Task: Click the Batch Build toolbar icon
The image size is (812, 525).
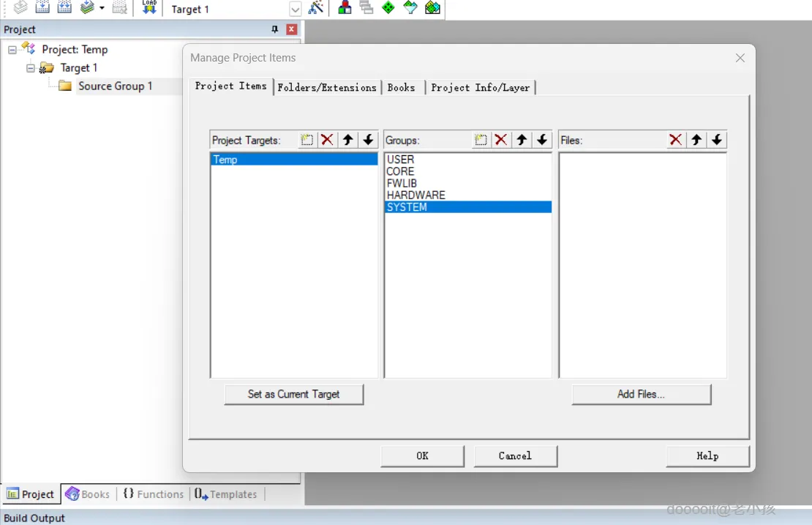Action: (87, 7)
